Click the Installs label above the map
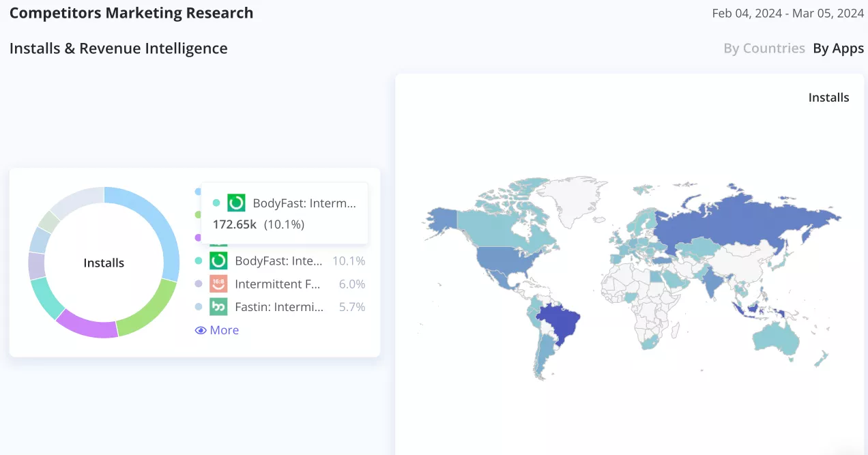This screenshot has height=455, width=868. click(828, 98)
